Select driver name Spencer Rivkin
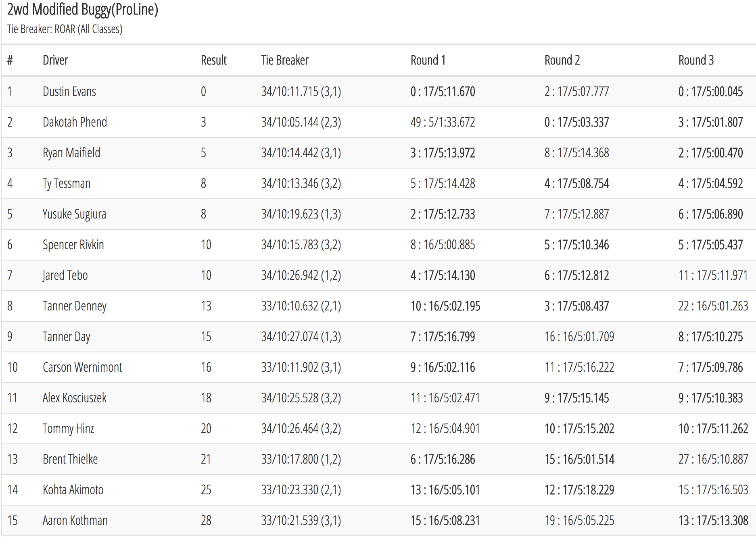The image size is (756, 537). [x=73, y=245]
